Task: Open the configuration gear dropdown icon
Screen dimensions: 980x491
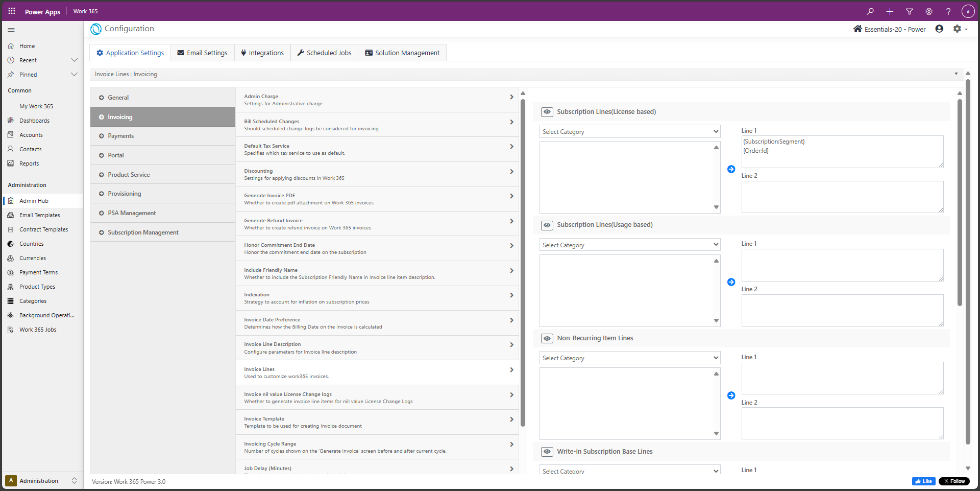Action: (x=960, y=29)
